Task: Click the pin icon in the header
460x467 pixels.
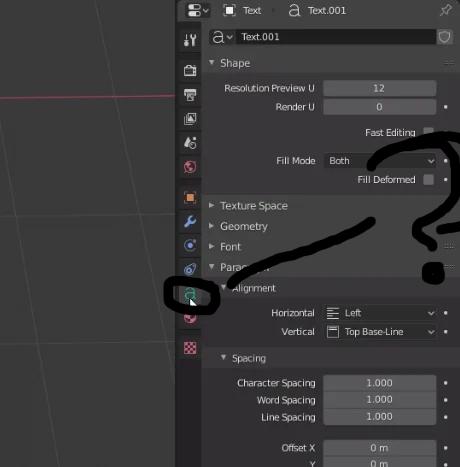Action: 445,11
